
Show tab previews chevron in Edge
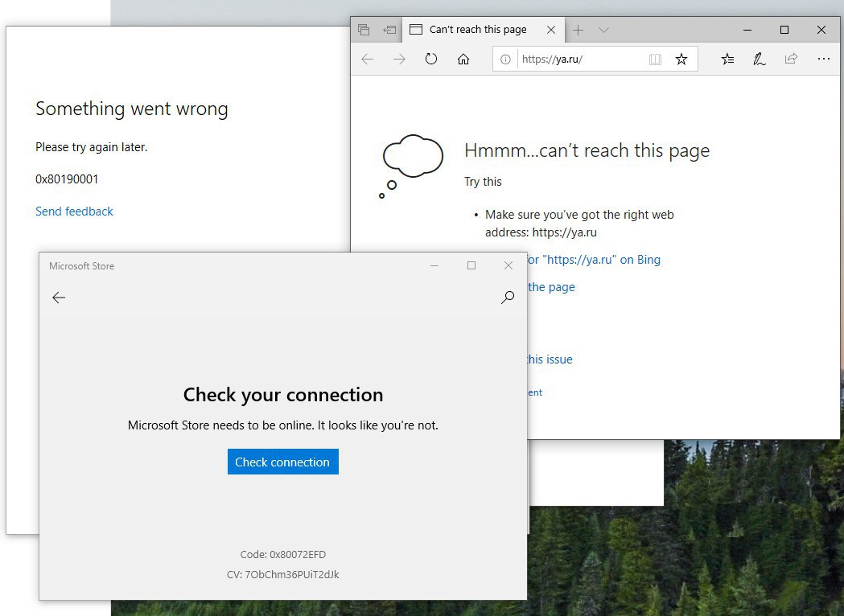(x=604, y=30)
